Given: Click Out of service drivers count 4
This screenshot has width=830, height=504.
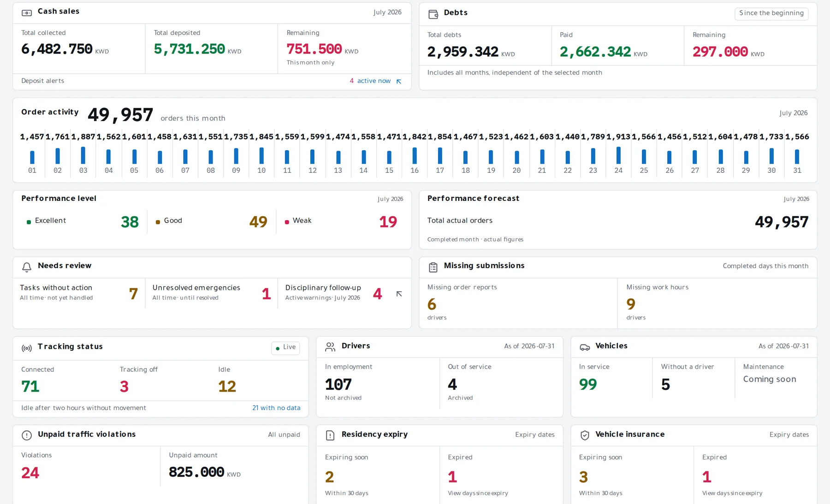Looking at the screenshot, I should [x=452, y=385].
